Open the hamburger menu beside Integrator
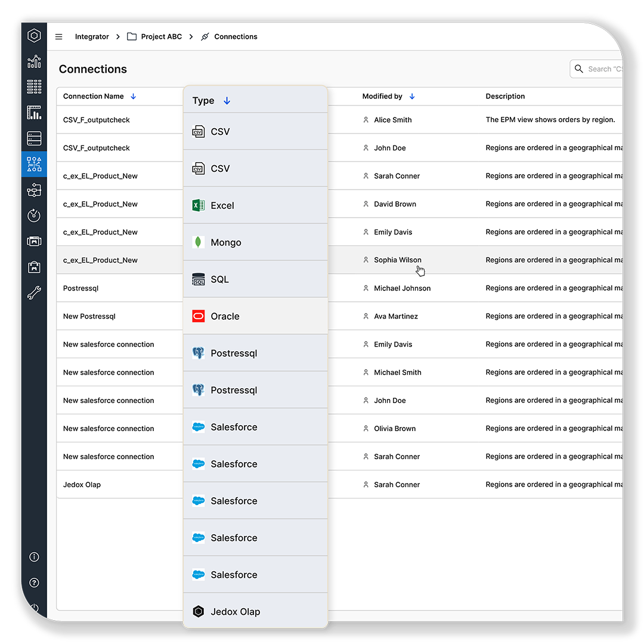 58,36
